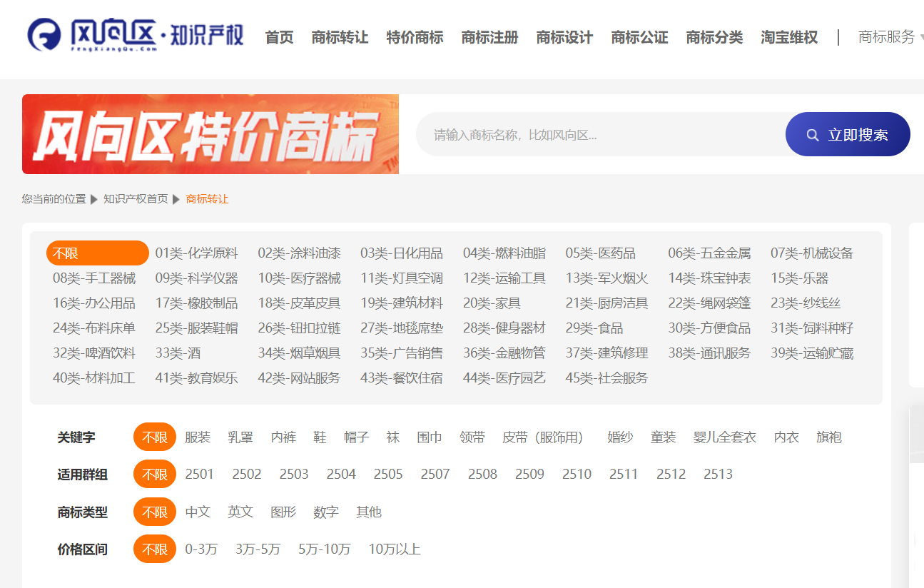Click 知识产权首页 breadcrumb link
The height and width of the screenshot is (588, 924).
[136, 199]
